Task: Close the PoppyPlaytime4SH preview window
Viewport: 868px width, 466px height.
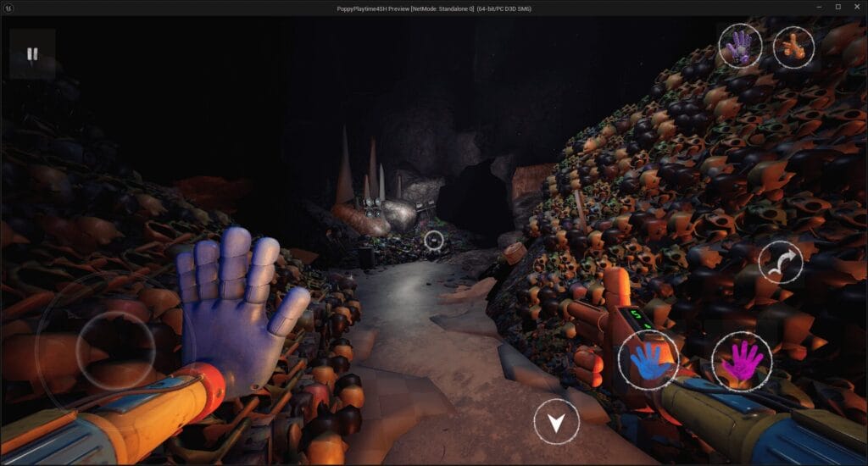Action: click(858, 7)
